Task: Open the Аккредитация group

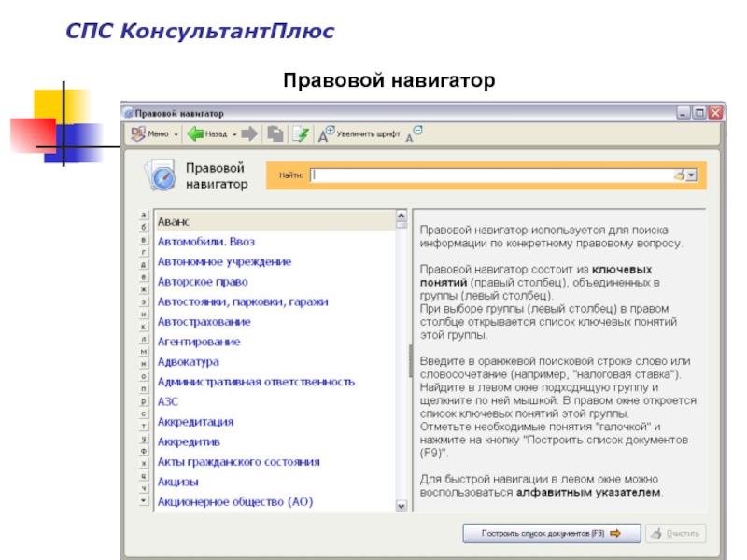Action: click(195, 422)
